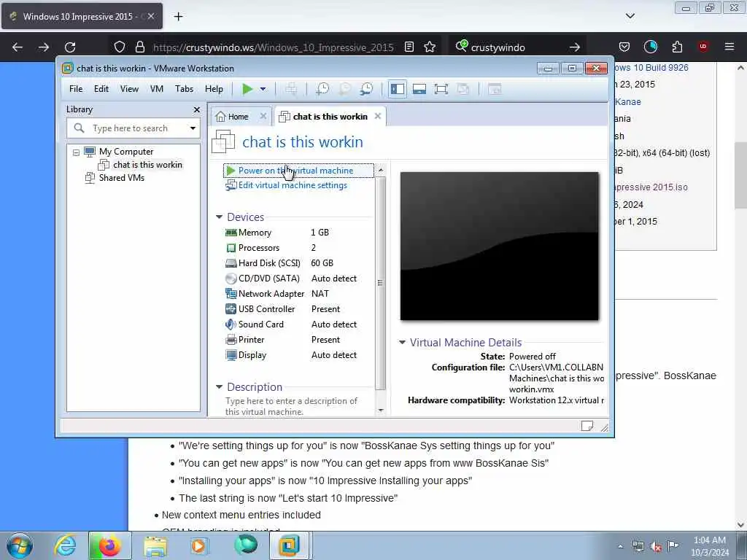747x560 pixels.
Task: Close the Library panel
Action: pos(197,109)
